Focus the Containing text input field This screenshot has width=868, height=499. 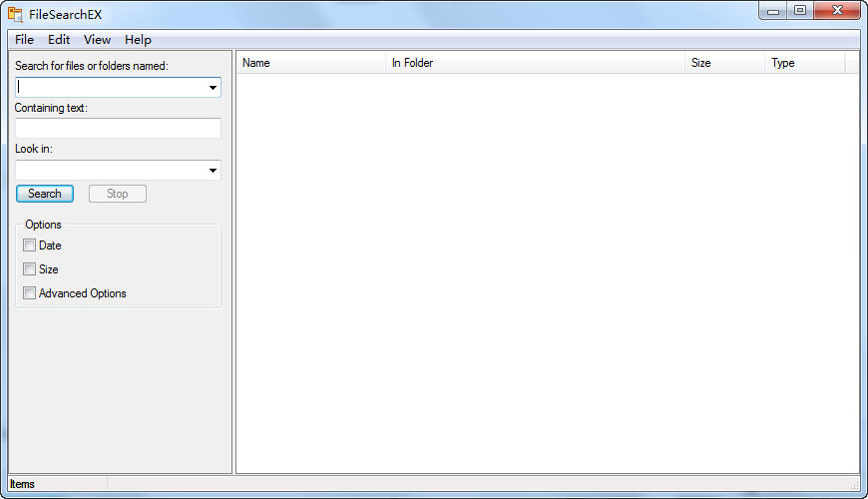(118, 129)
